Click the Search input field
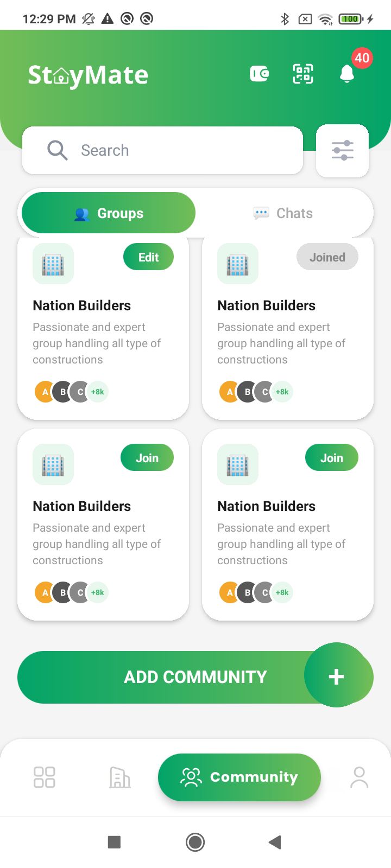This screenshot has width=391, height=868. (x=163, y=150)
